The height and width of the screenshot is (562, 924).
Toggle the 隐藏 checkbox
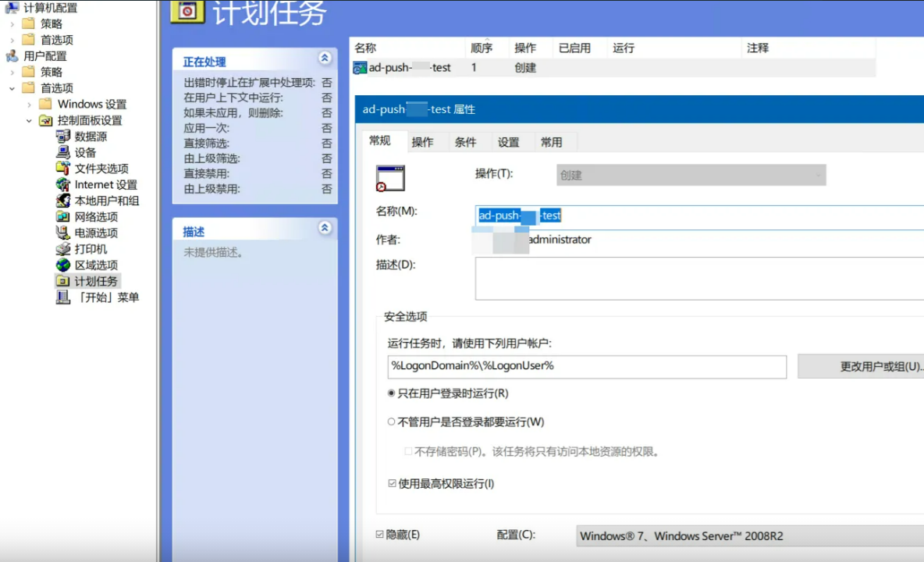[x=380, y=535]
